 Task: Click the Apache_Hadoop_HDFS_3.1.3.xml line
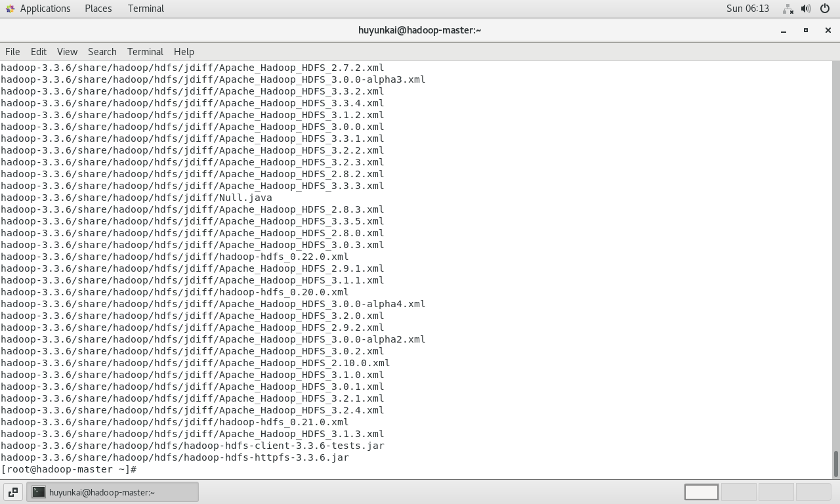(192, 434)
